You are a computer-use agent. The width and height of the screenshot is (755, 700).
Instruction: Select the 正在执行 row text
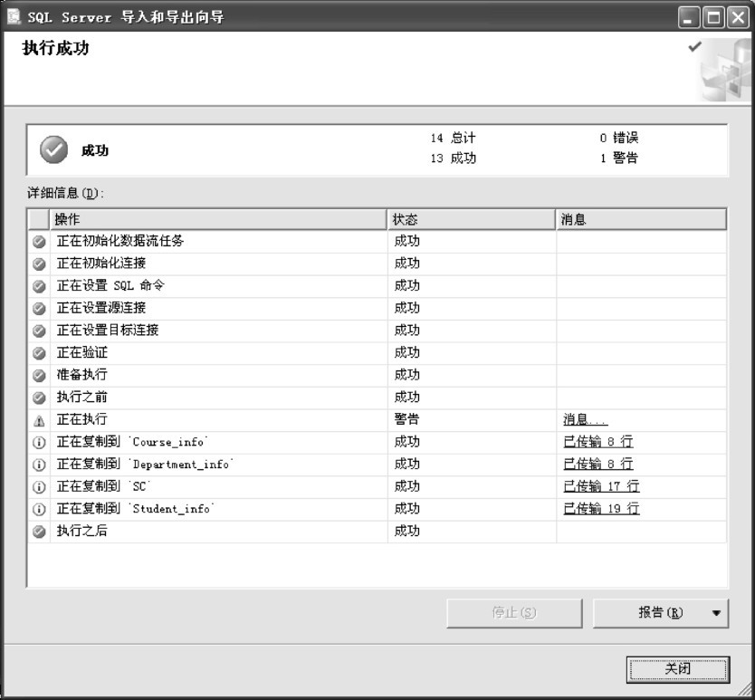coord(82,419)
